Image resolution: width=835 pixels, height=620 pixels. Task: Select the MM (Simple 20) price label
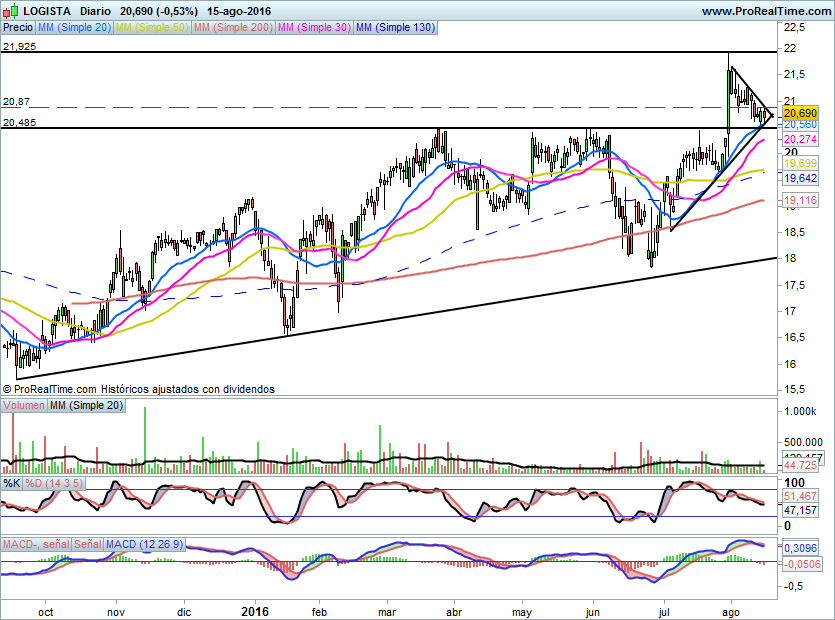[x=75, y=28]
